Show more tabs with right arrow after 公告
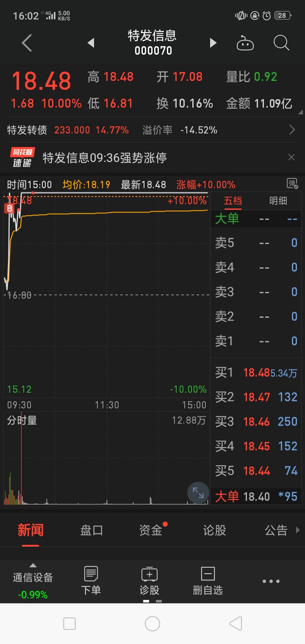Screen dimensions: 305x644 [x=298, y=530]
